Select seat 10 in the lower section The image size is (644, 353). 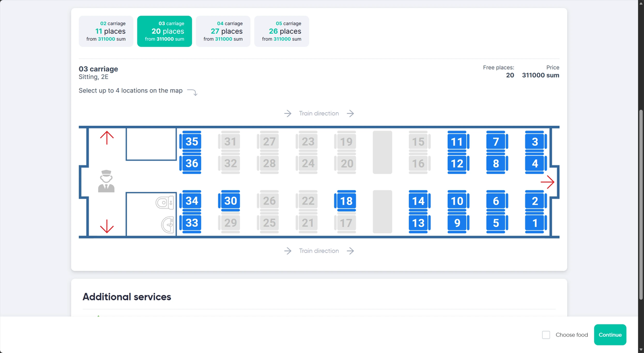(x=457, y=201)
